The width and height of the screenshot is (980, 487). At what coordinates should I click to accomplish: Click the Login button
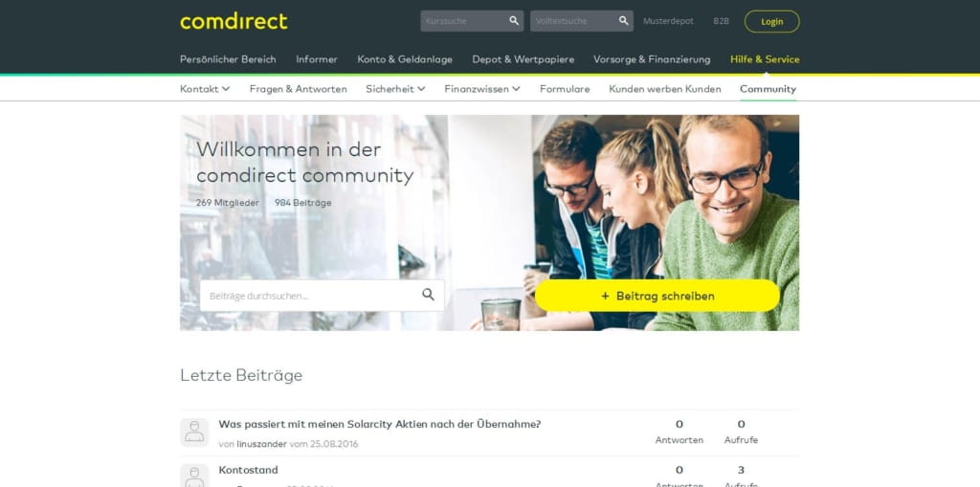(772, 21)
